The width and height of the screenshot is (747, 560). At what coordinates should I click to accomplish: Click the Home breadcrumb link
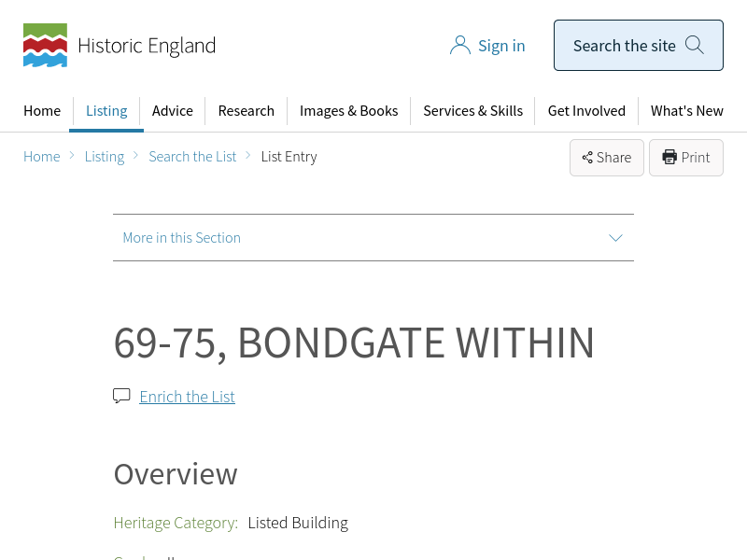point(42,157)
